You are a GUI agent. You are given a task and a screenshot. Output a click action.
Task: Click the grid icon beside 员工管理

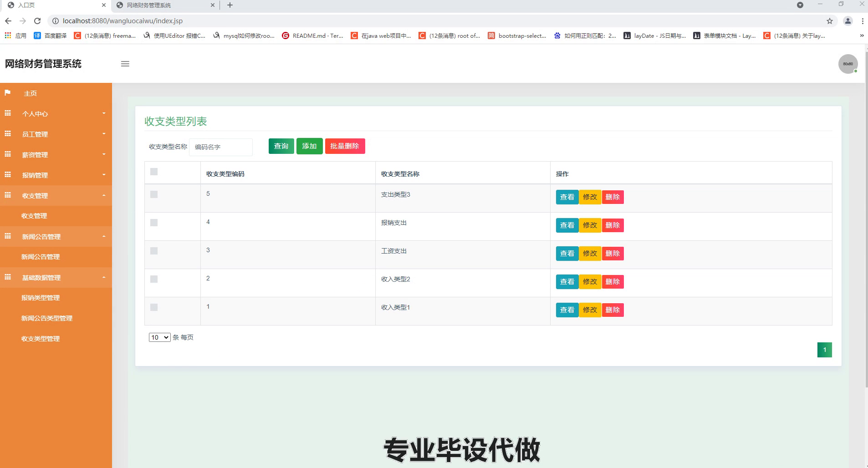[x=8, y=134]
